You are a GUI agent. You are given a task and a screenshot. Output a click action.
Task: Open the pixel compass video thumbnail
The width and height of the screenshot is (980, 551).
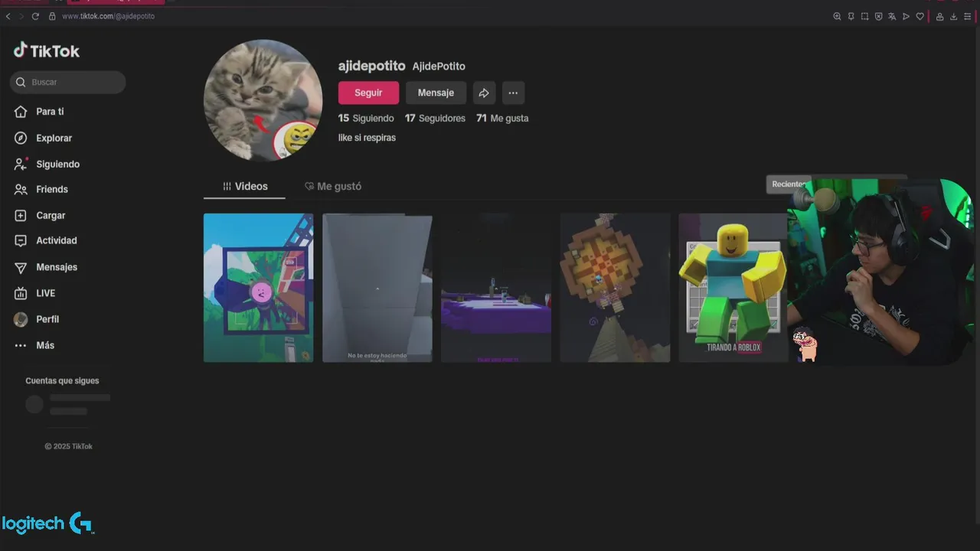pos(615,288)
